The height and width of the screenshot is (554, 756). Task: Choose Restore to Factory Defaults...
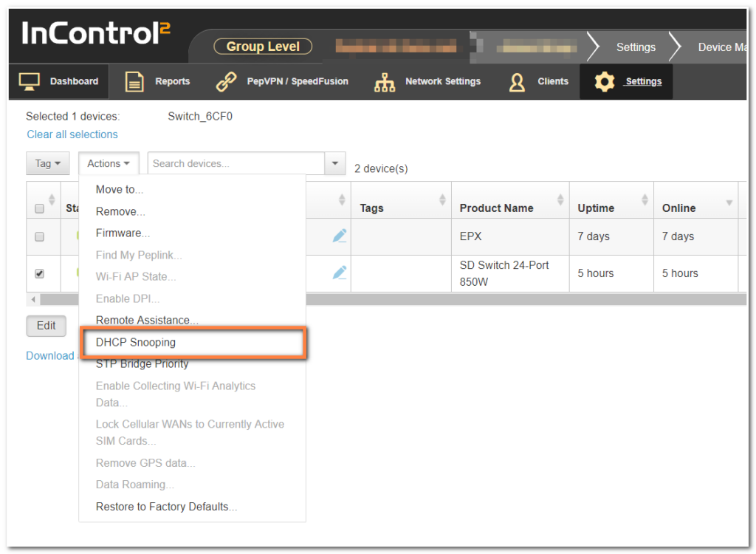click(x=166, y=507)
